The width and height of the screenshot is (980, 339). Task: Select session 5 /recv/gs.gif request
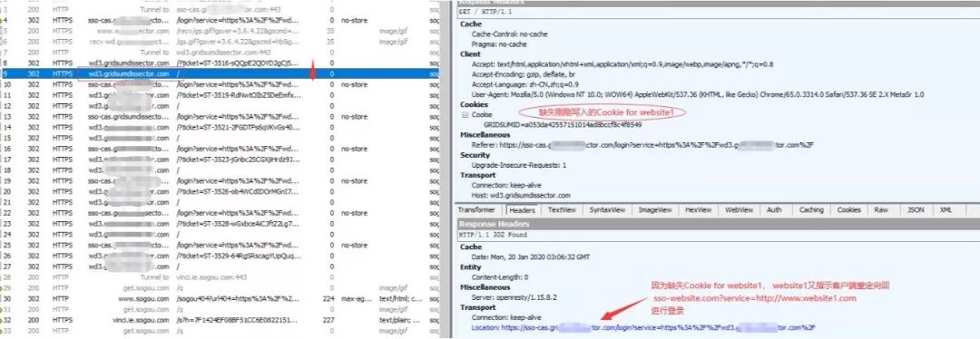220,31
